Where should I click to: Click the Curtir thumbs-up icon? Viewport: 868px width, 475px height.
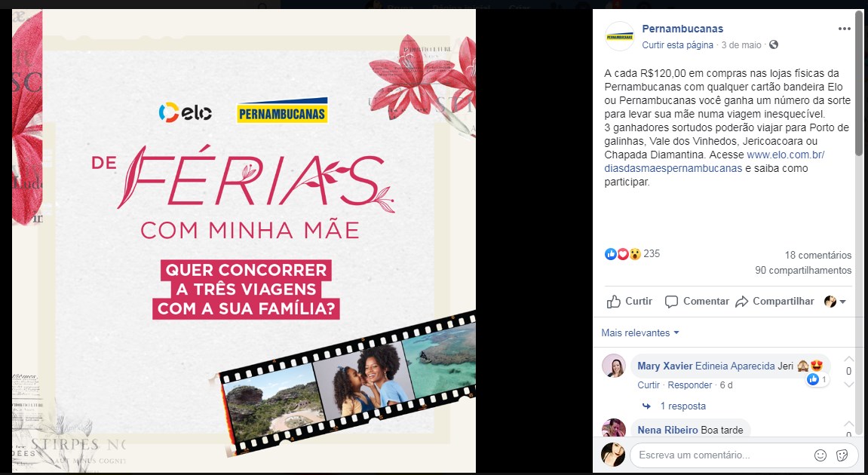point(613,302)
